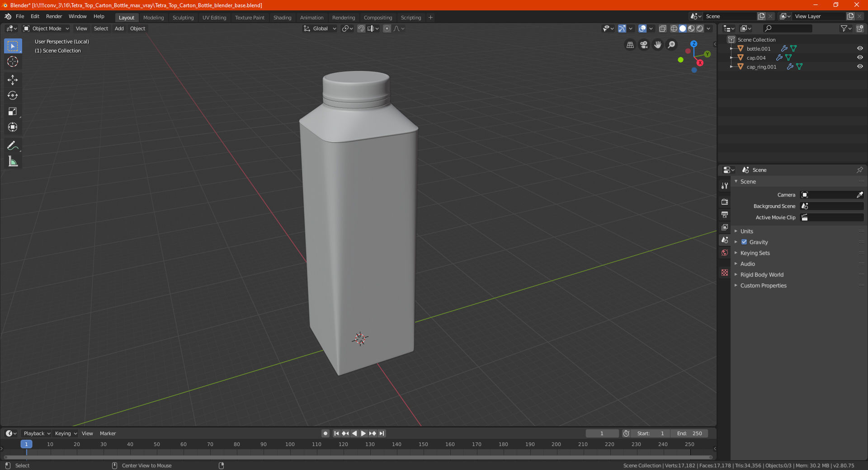Activate the Cursor tool

[13, 61]
